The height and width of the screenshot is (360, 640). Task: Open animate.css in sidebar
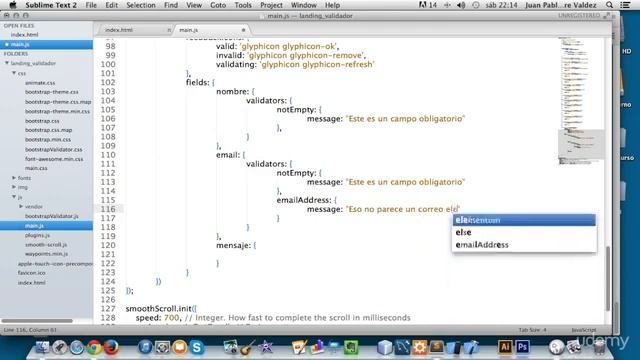coord(40,83)
